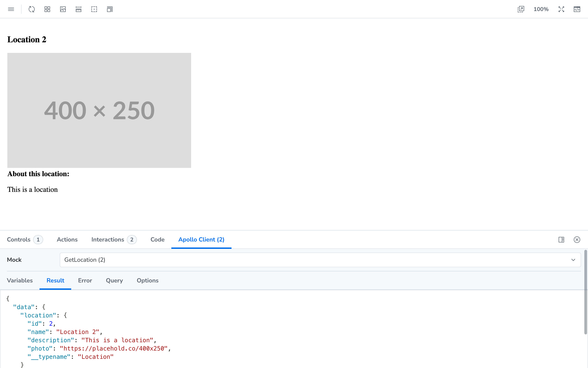Click the "description" key in JSON

tap(51, 340)
